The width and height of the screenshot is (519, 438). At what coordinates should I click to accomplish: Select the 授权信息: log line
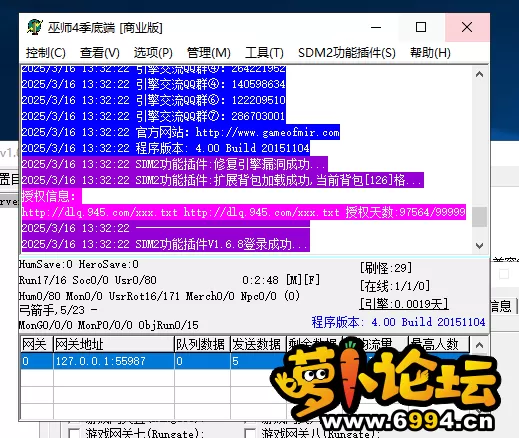[x=52, y=196]
